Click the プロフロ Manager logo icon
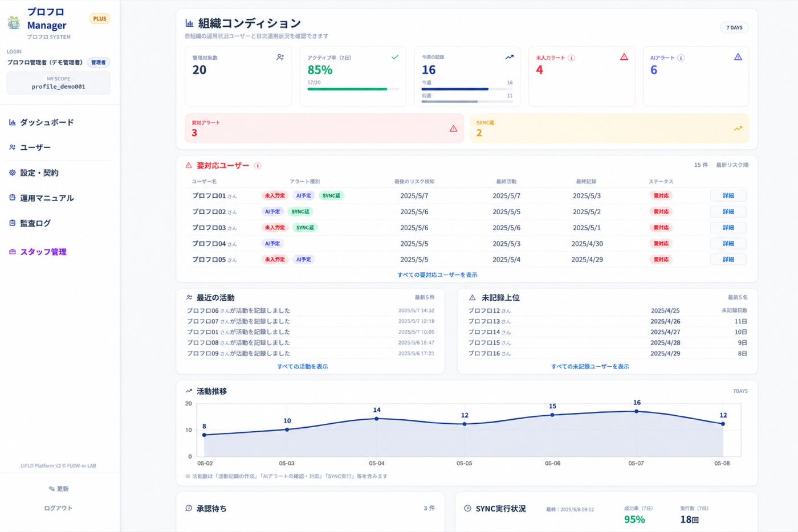Screen dimensions: 798x532 (14, 23)
